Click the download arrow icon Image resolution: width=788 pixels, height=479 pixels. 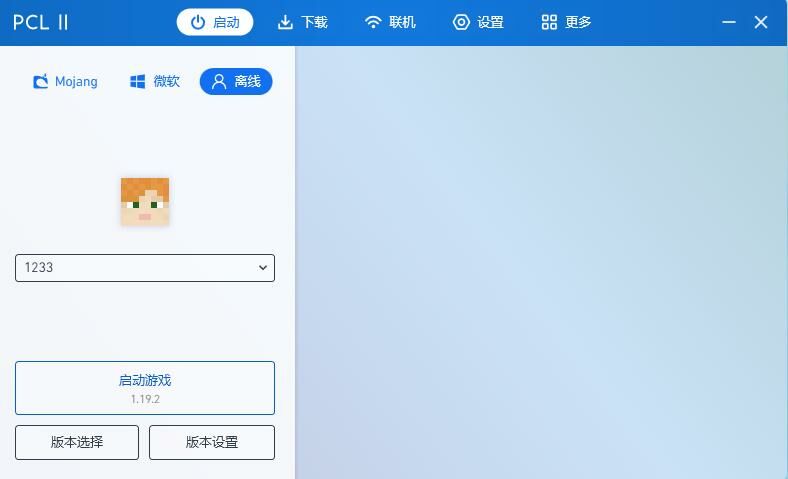click(285, 22)
